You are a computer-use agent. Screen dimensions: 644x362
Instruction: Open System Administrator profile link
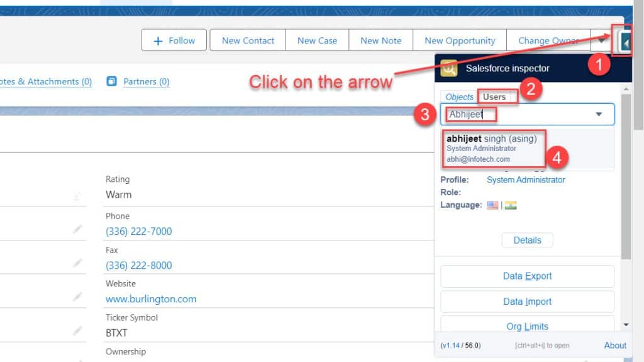tap(526, 180)
